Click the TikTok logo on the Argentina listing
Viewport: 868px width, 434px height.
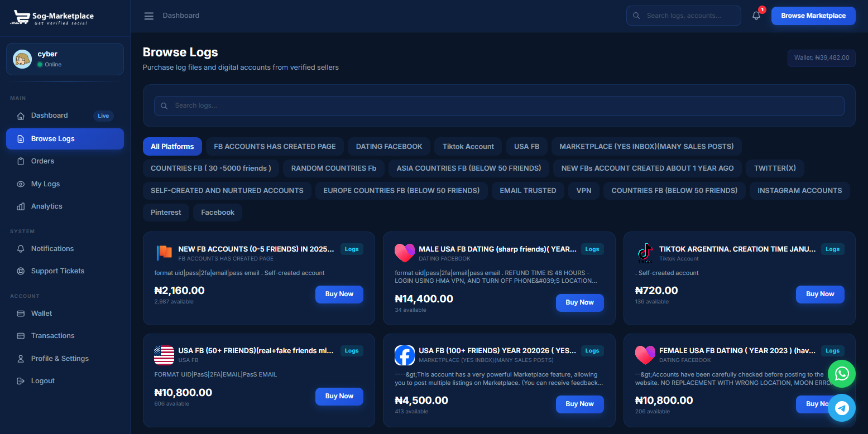[645, 253]
